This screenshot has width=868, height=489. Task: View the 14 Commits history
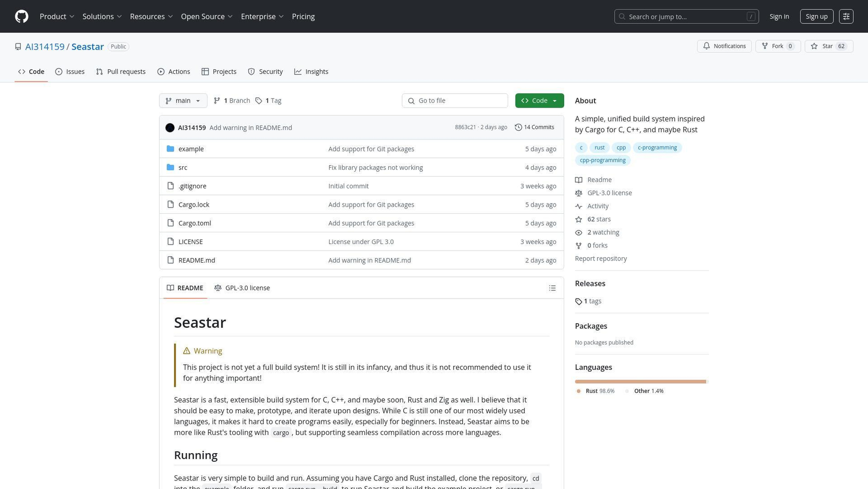pyautogui.click(x=534, y=127)
